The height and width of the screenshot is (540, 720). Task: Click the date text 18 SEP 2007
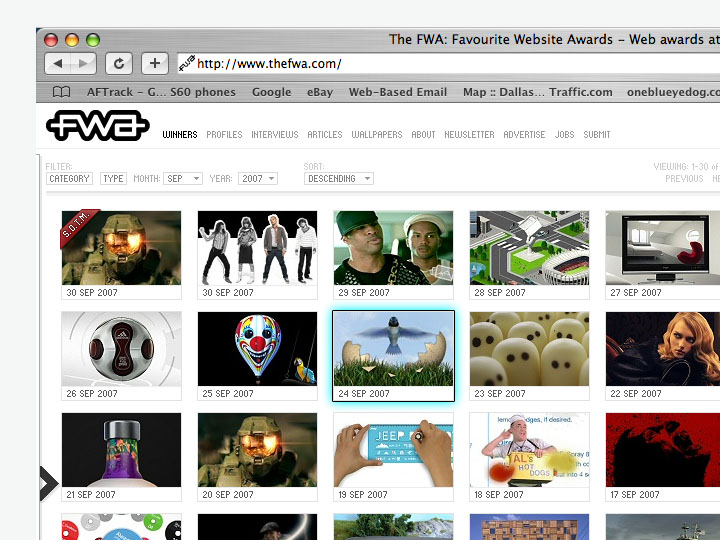click(x=499, y=495)
